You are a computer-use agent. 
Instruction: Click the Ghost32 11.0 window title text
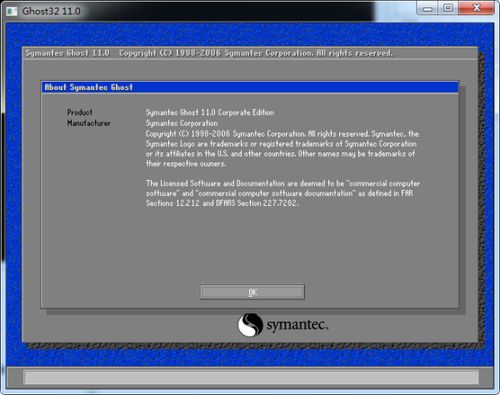click(51, 11)
